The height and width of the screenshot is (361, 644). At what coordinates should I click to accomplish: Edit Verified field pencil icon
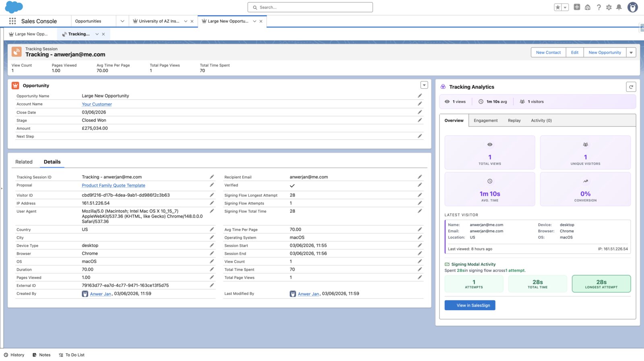click(x=419, y=185)
